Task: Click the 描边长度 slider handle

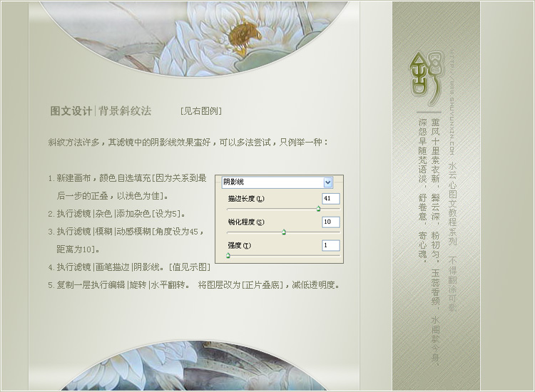Action: click(x=318, y=209)
